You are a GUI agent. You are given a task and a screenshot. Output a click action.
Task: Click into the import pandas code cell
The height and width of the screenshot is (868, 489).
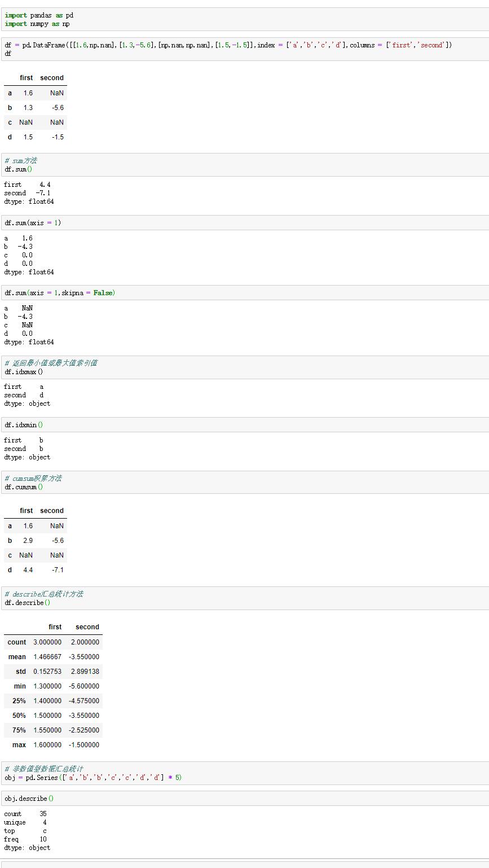(x=244, y=20)
